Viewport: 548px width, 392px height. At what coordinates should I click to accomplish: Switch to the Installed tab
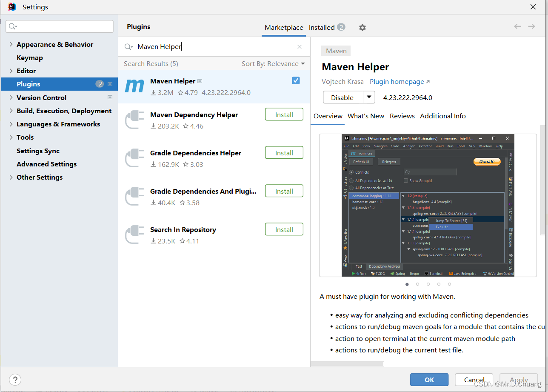tap(322, 27)
